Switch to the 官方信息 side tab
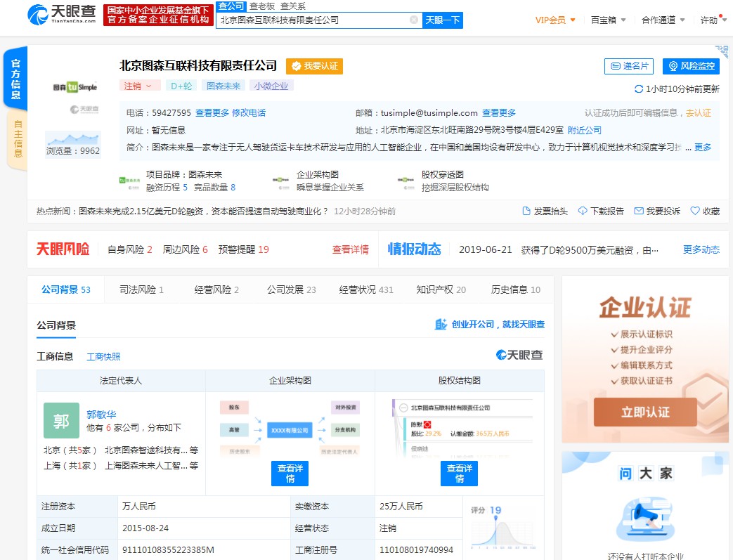Image resolution: width=733 pixels, height=560 pixels. (15, 78)
